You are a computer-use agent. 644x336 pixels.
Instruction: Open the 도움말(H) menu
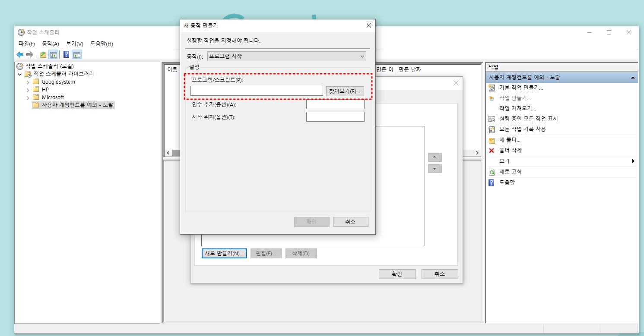click(x=102, y=44)
